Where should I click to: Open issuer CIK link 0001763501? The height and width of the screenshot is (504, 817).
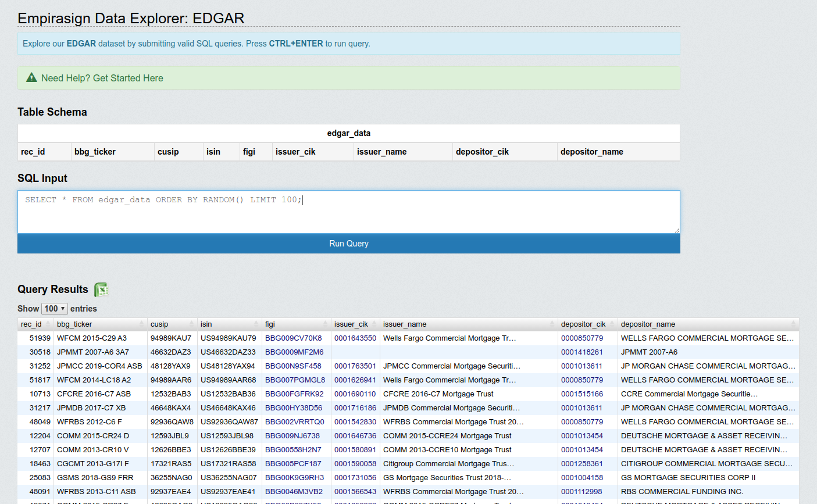click(355, 366)
